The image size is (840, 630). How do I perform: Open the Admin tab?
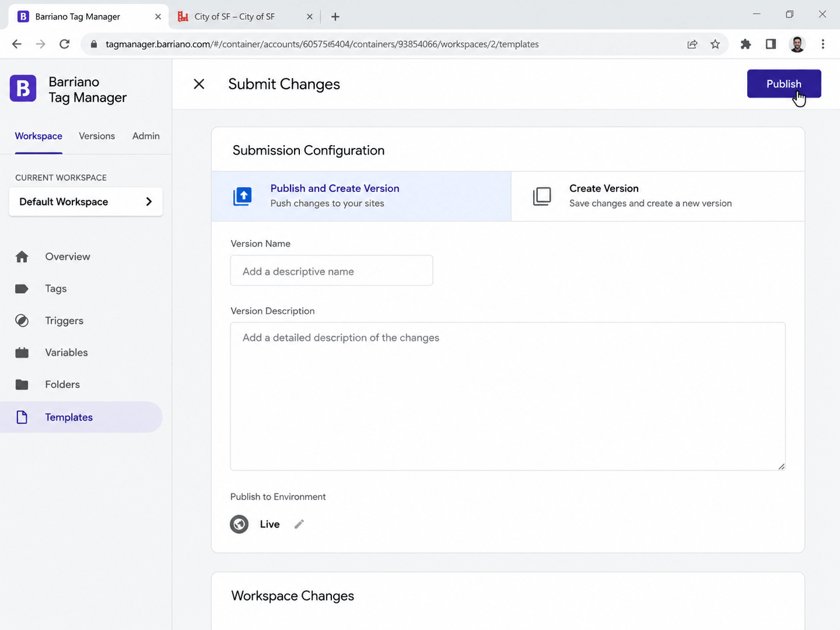(146, 136)
